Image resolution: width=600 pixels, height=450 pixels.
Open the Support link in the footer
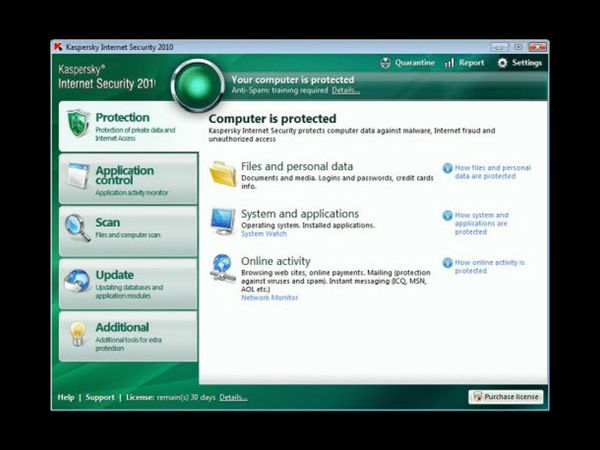(100, 397)
